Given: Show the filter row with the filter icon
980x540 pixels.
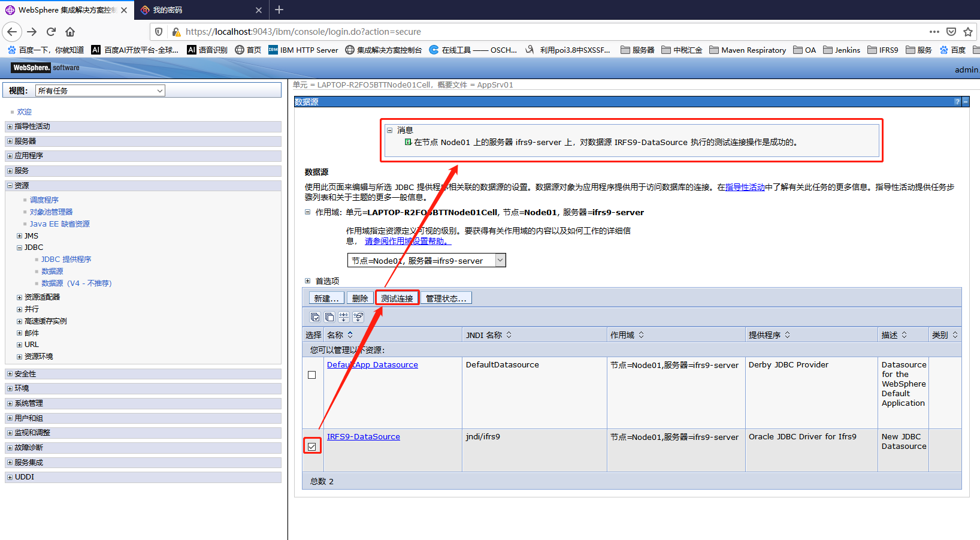Looking at the screenshot, I should pos(344,317).
